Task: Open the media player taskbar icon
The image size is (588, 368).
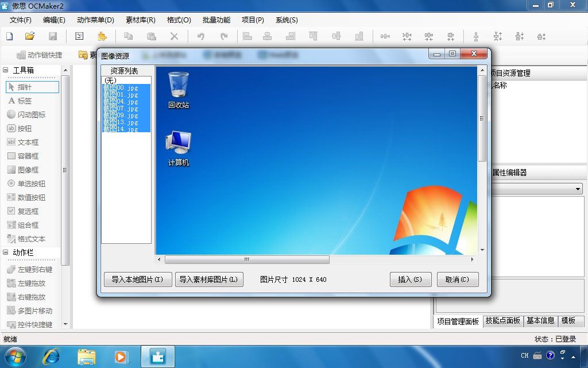Action: pyautogui.click(x=121, y=356)
